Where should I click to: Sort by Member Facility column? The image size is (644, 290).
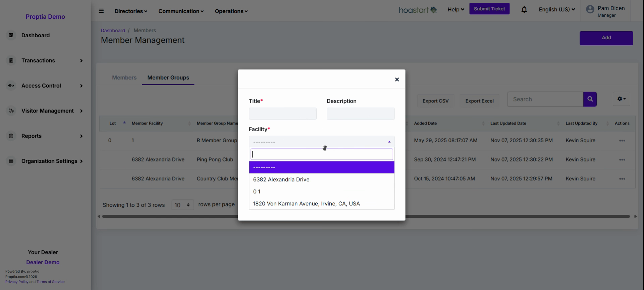(161, 123)
